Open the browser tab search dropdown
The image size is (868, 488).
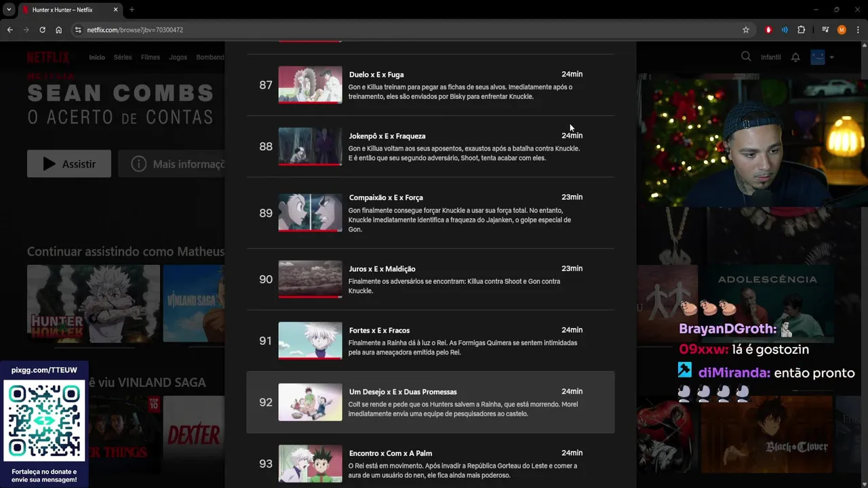pos(9,10)
